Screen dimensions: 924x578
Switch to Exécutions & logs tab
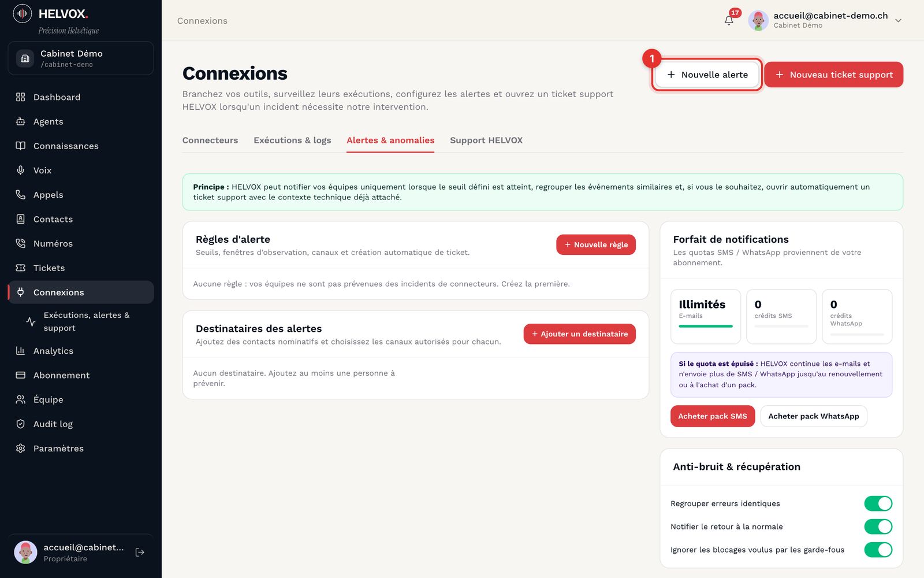coord(292,140)
